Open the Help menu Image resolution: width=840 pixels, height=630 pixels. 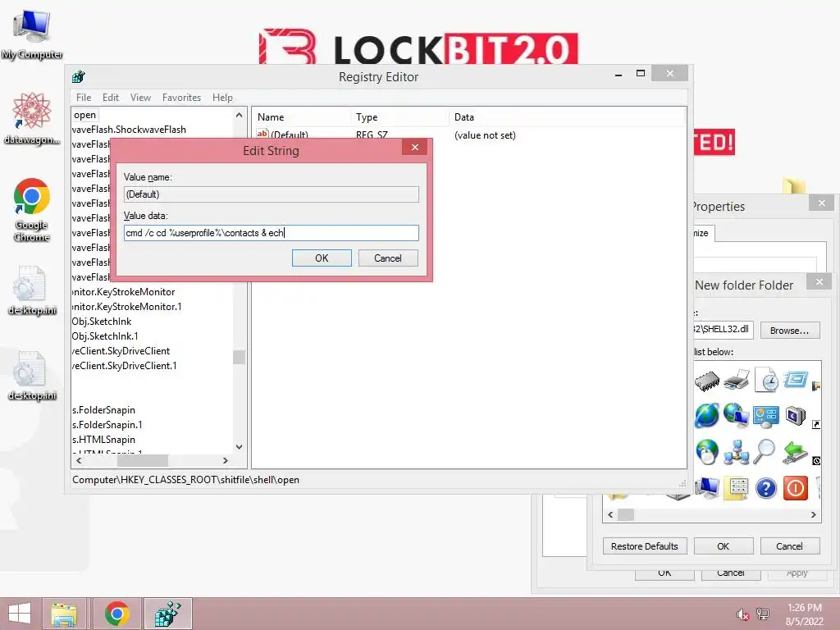pyautogui.click(x=222, y=98)
